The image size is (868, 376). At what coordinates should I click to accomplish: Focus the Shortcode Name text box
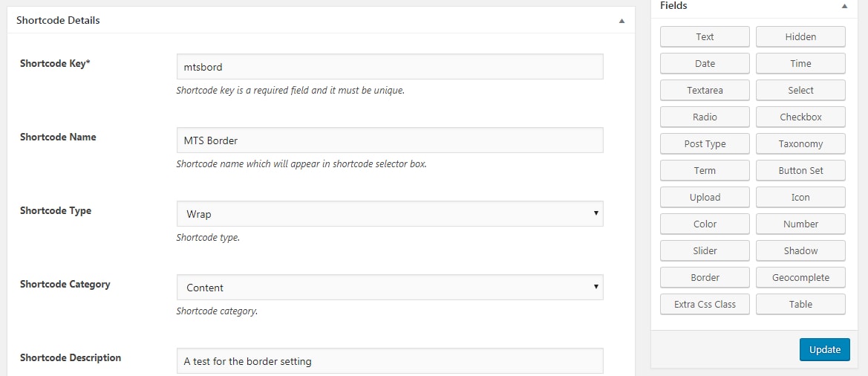tap(390, 140)
